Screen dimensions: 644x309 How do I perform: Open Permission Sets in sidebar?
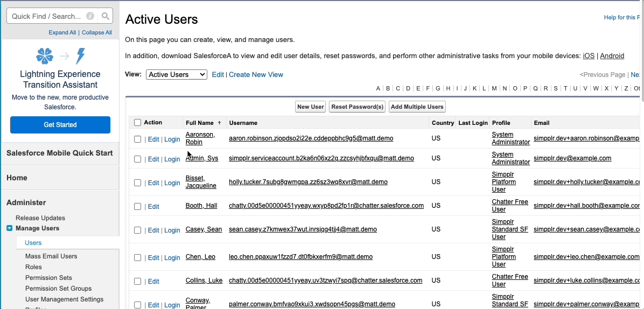tap(48, 277)
